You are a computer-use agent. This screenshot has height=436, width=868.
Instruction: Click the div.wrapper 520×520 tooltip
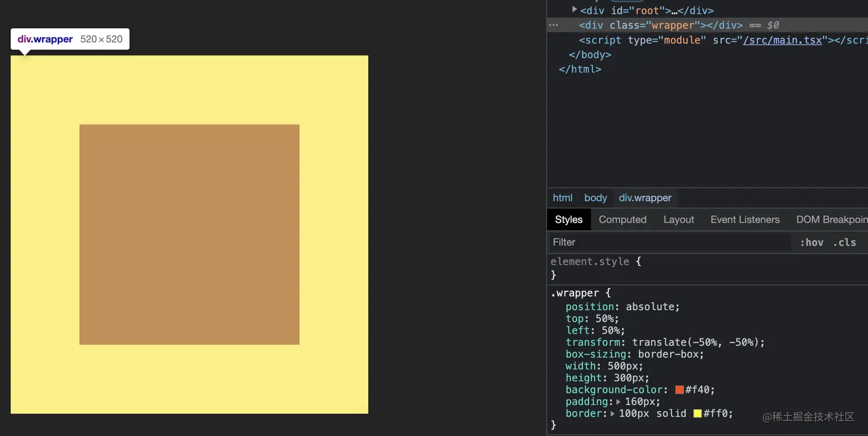[70, 39]
